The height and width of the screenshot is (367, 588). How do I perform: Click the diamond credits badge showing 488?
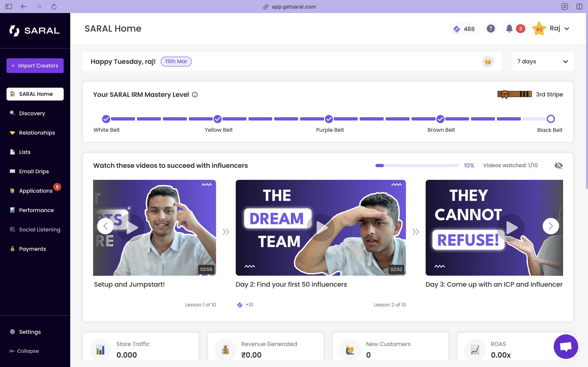click(x=464, y=29)
